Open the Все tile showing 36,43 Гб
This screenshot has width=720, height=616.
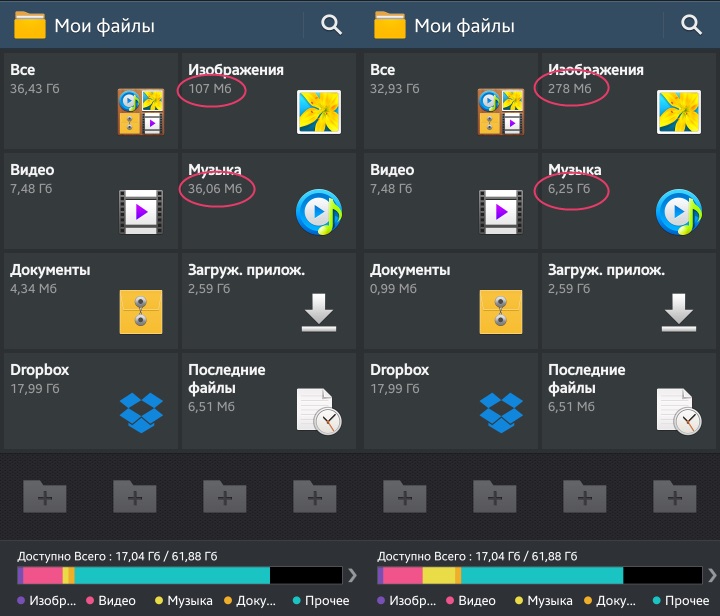(x=90, y=100)
